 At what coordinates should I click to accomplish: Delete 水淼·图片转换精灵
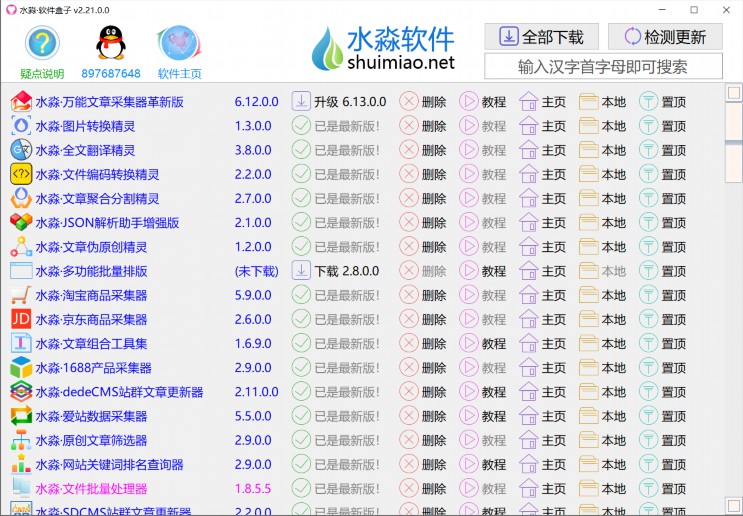click(x=423, y=126)
